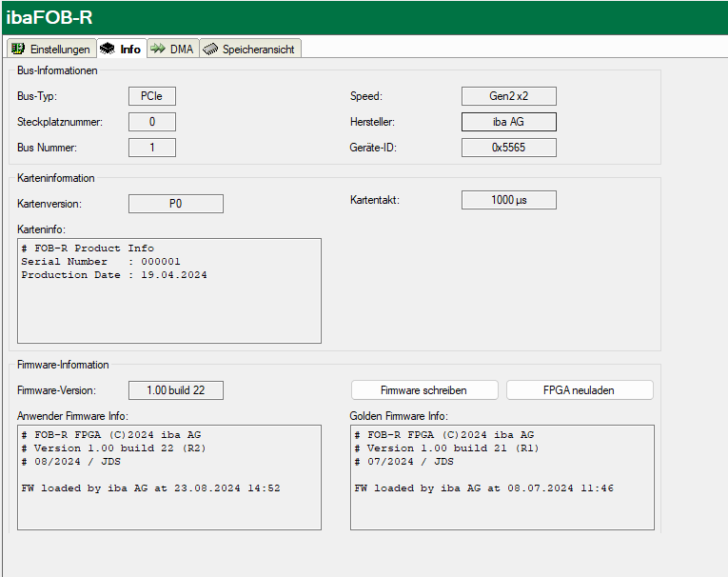
Task: Switch to the DMA tab label
Action: click(181, 49)
